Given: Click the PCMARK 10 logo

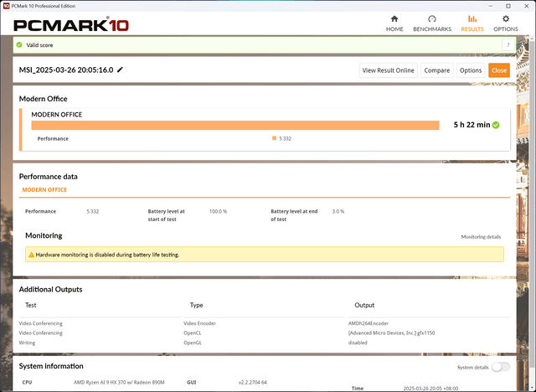Looking at the screenshot, I should (71, 25).
